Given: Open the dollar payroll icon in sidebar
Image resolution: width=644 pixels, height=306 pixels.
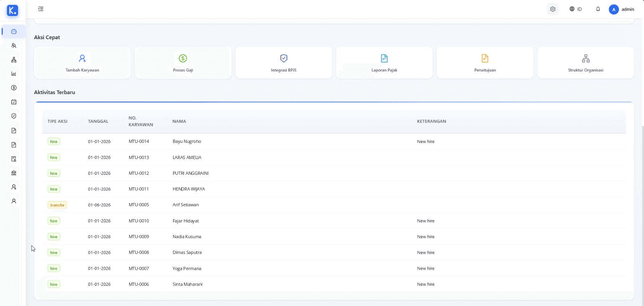Looking at the screenshot, I should click(14, 88).
